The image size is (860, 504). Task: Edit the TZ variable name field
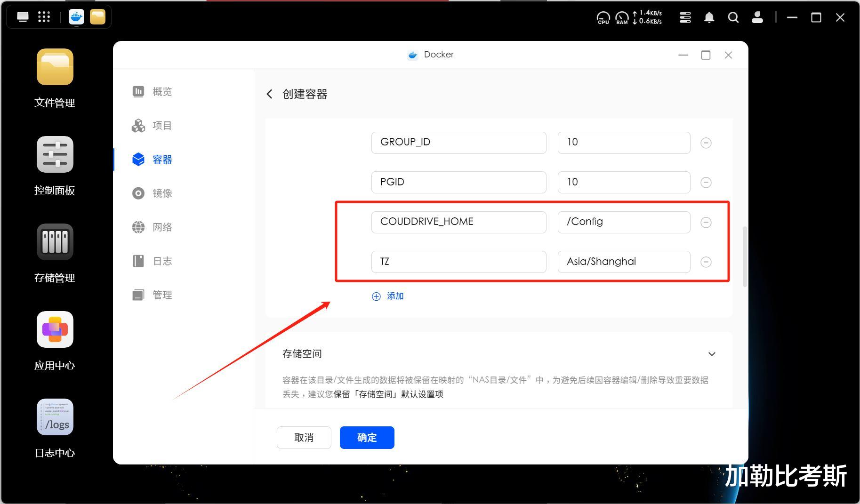coord(458,262)
